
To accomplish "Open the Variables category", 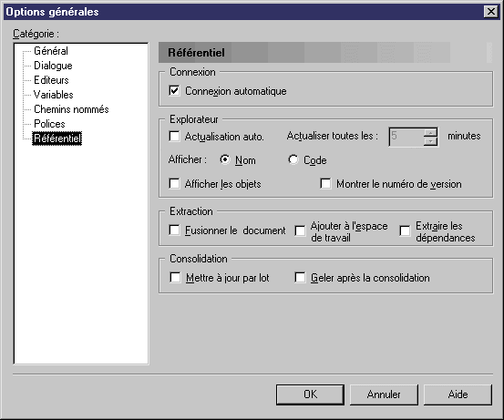I will (x=54, y=95).
